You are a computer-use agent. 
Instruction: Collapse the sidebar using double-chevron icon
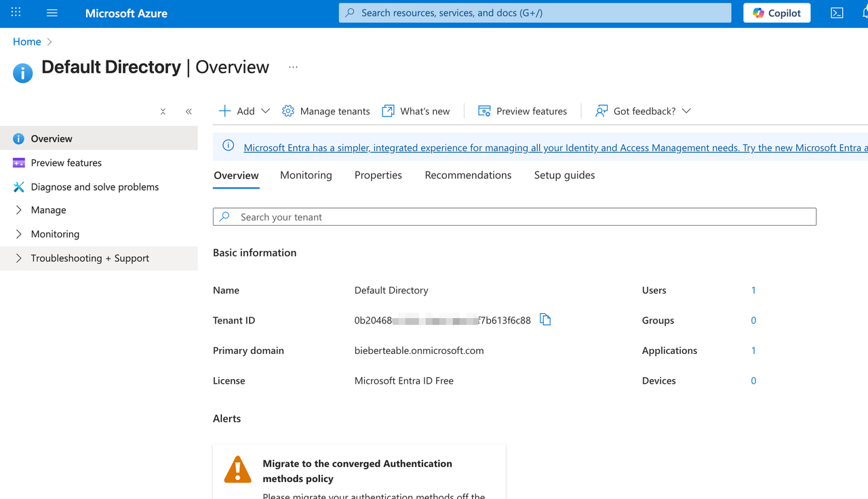189,111
